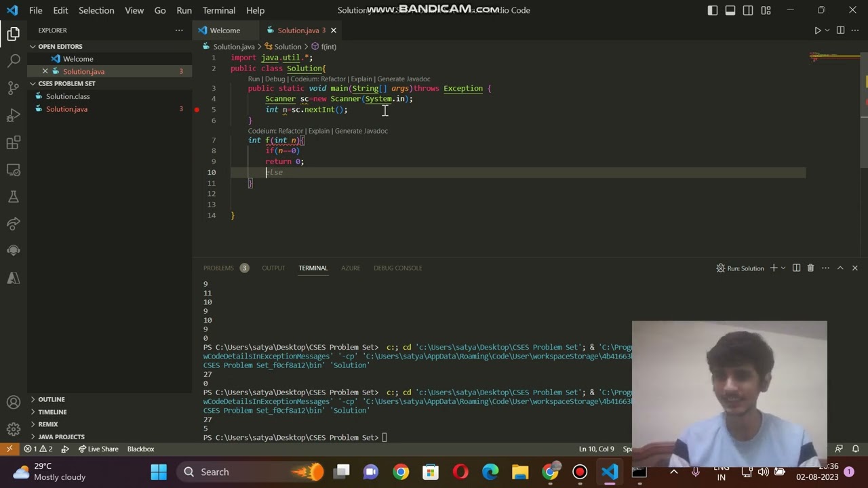Open the Testing beaker view
Image resolution: width=868 pixels, height=488 pixels.
(x=14, y=197)
